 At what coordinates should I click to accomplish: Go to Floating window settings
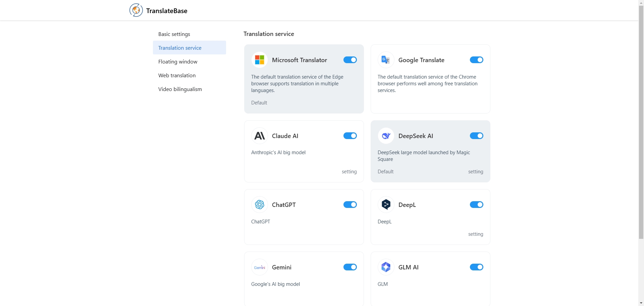[190, 61]
